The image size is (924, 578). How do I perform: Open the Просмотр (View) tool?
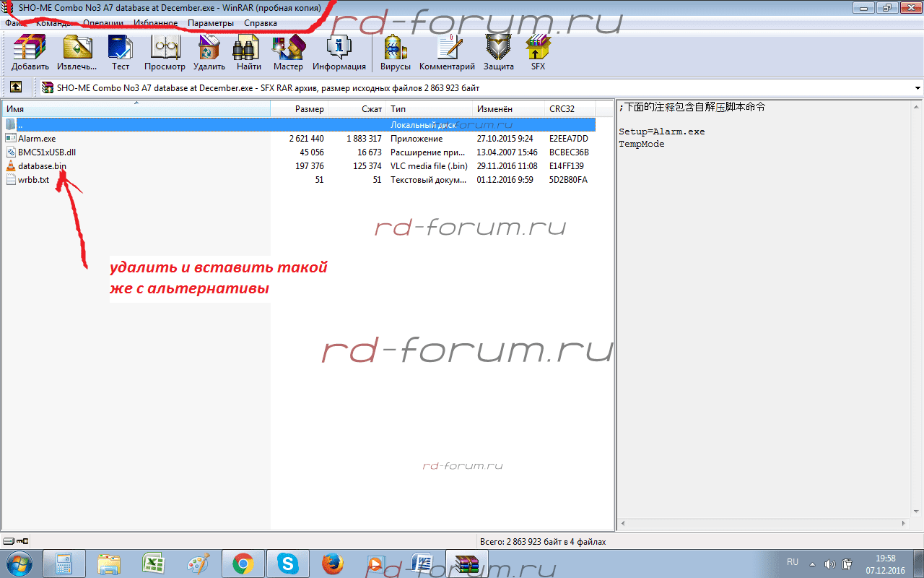[165, 53]
